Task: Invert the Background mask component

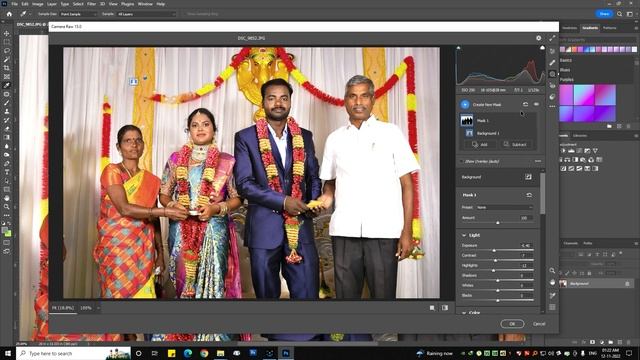Action: [528, 177]
